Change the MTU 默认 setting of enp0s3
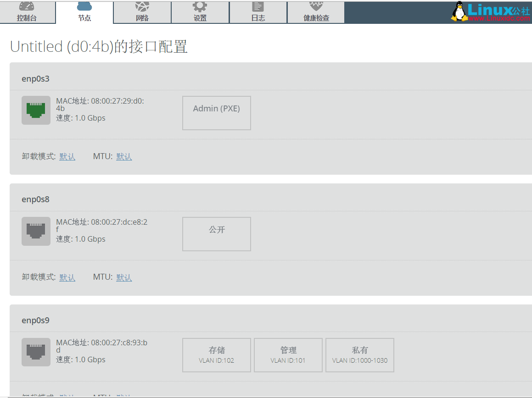This screenshot has height=398, width=532. [x=124, y=156]
